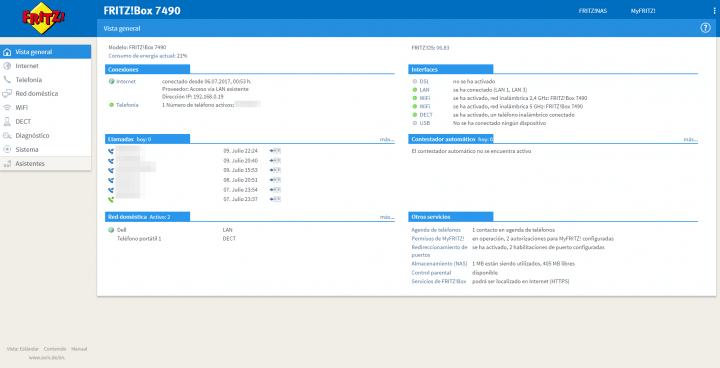The width and height of the screenshot is (720, 368).
Task: Open Red doméstica menu in sidebar
Action: 45,93
